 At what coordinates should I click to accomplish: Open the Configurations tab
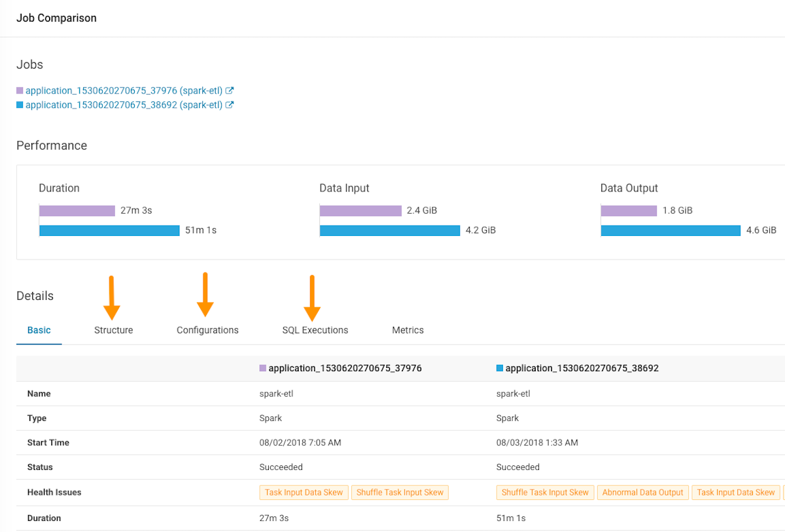207,330
